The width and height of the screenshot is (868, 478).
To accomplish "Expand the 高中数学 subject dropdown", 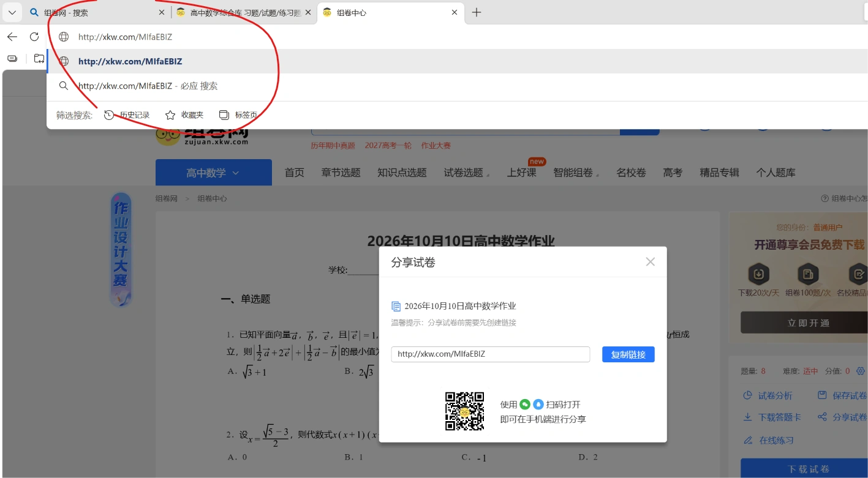I will tap(214, 173).
